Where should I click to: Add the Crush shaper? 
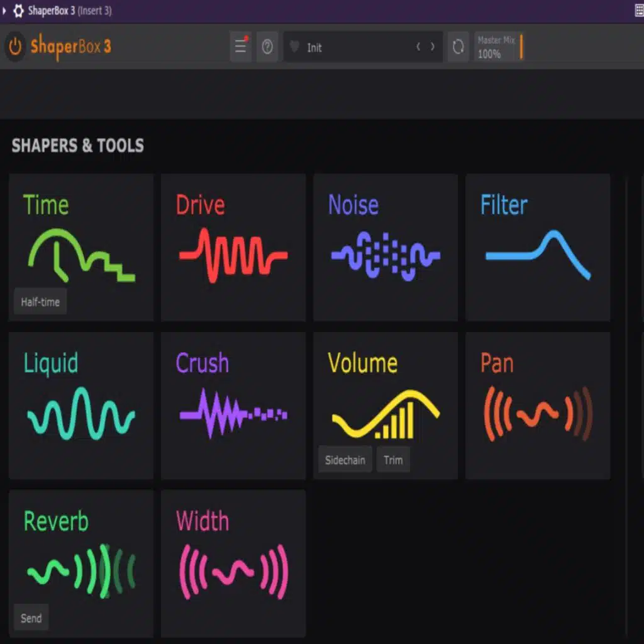[x=233, y=406]
